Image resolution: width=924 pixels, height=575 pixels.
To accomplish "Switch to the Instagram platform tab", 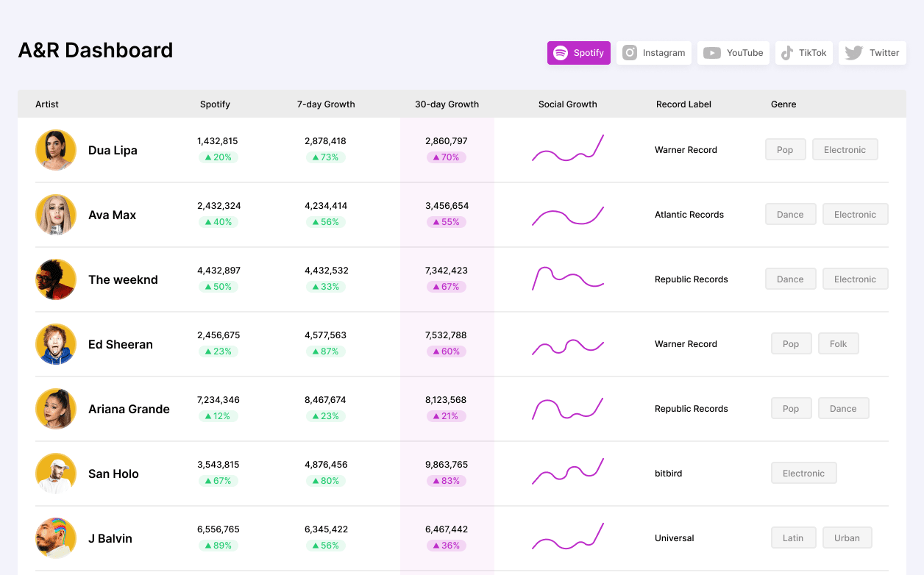I will point(654,53).
